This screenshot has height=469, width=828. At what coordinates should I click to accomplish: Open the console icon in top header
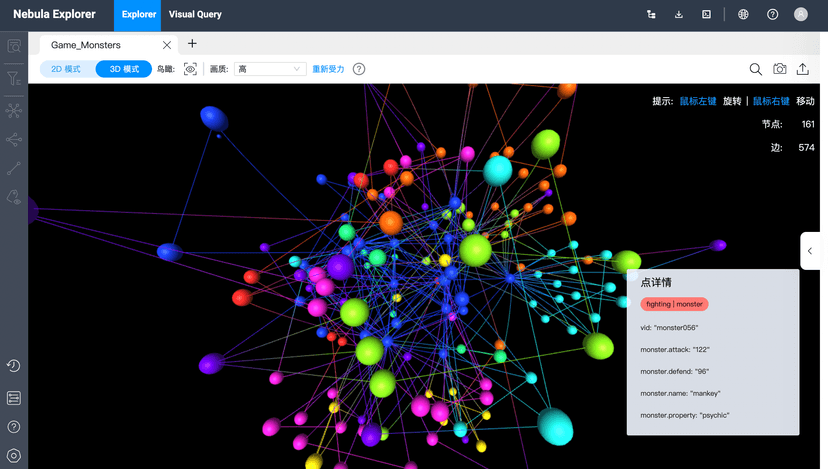tap(707, 15)
